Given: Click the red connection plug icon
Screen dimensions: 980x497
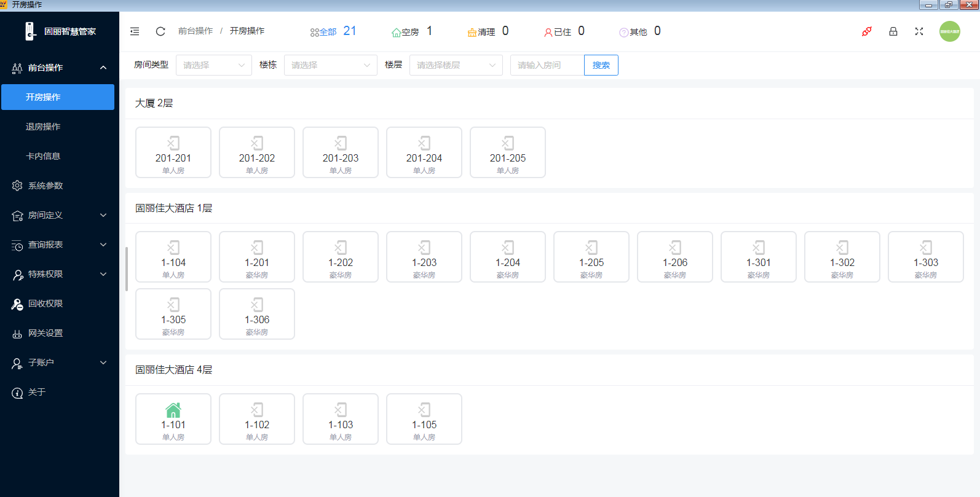Looking at the screenshot, I should pyautogui.click(x=867, y=31).
